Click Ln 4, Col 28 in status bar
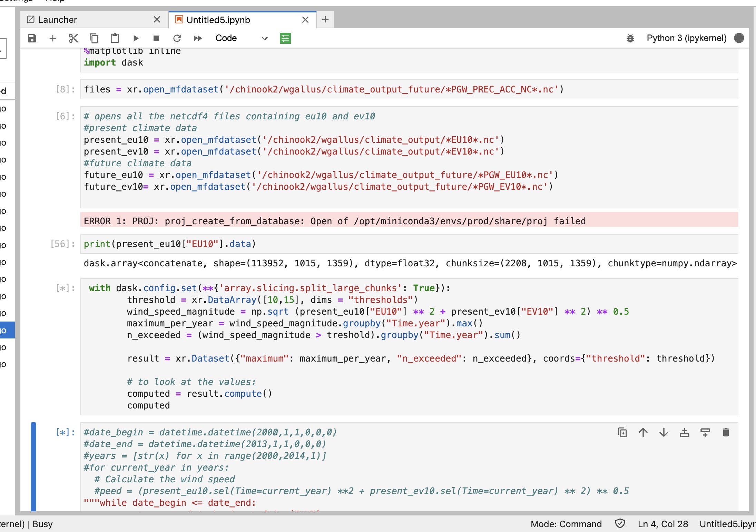 tap(663, 524)
